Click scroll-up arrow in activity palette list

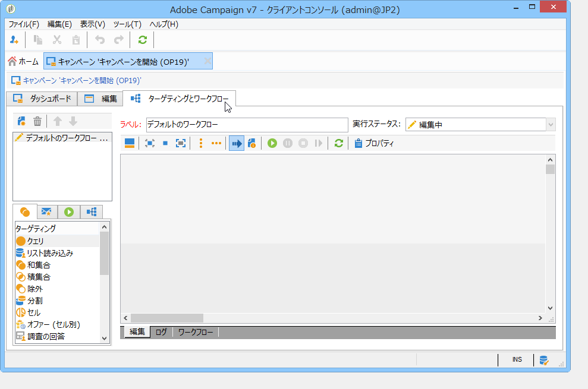pos(104,227)
